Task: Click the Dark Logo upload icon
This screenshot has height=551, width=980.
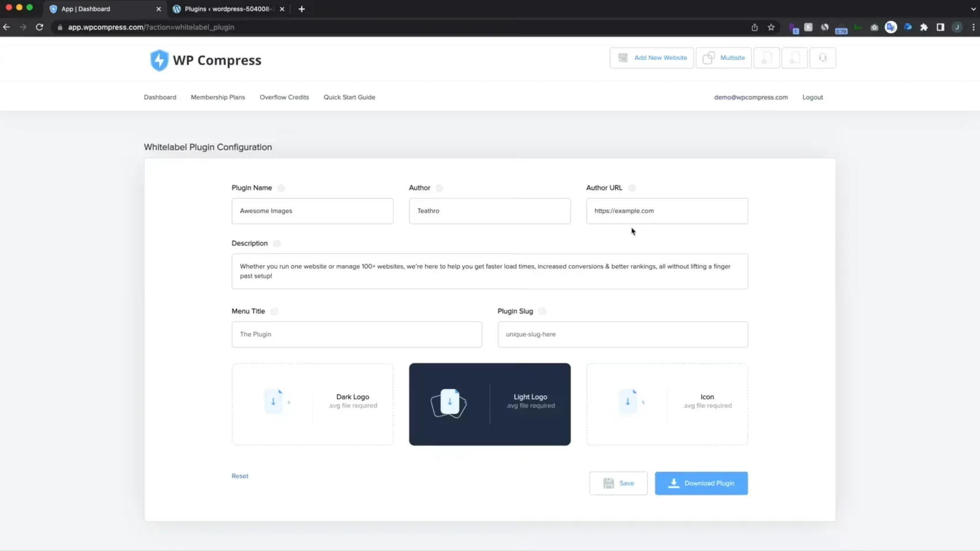Action: 274,401
